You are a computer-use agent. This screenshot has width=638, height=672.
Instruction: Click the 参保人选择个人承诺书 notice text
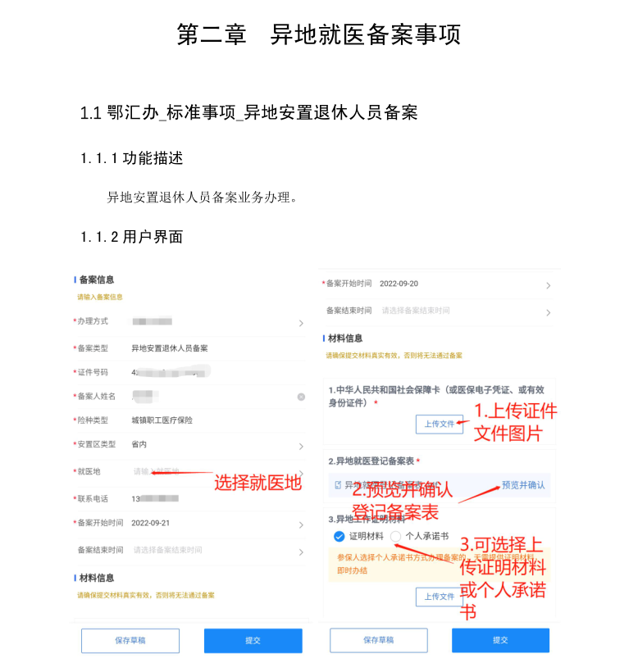coord(435,564)
